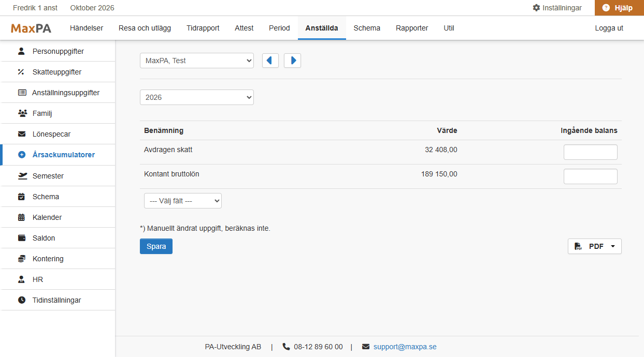The width and height of the screenshot is (644, 357).
Task: Click the Saldon wallet icon
Action: pyautogui.click(x=22, y=238)
